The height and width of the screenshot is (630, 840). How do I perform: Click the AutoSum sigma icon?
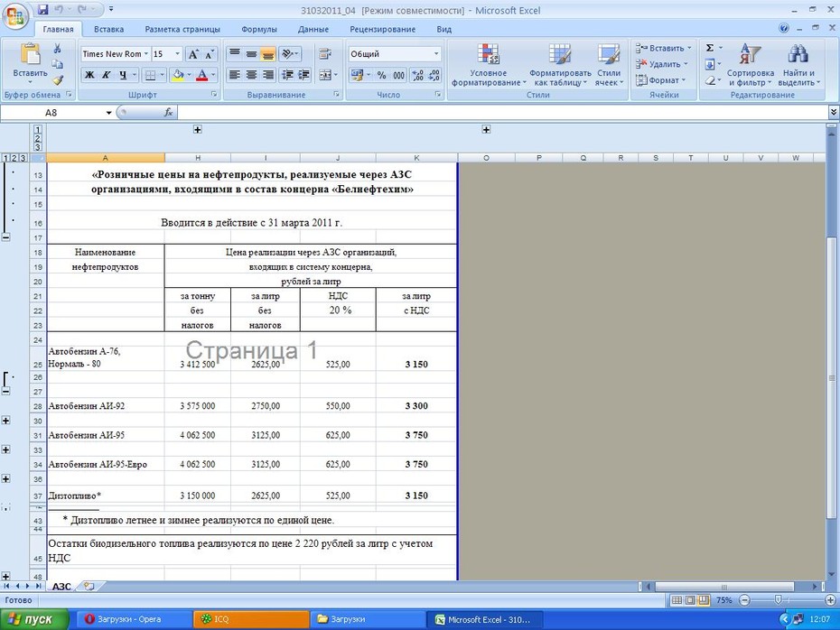(710, 48)
